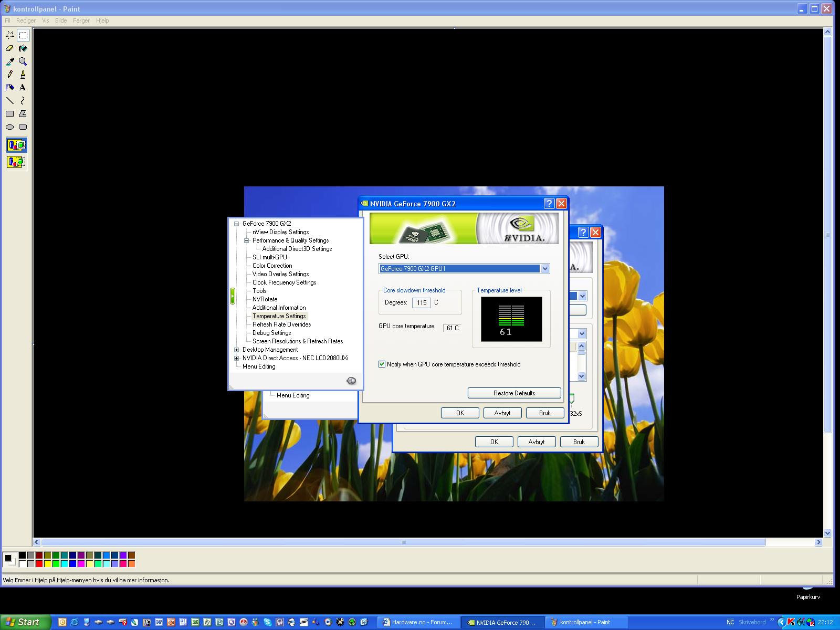Toggle Notify when GPU temperature exceeds threshold
The height and width of the screenshot is (630, 840).
[382, 364]
